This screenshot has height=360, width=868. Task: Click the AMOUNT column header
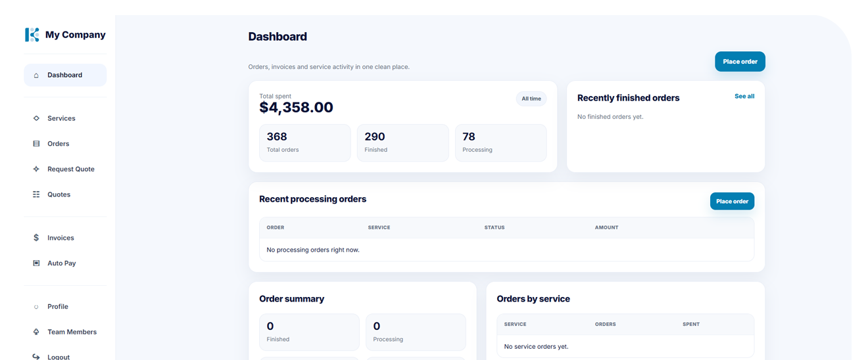tap(606, 227)
